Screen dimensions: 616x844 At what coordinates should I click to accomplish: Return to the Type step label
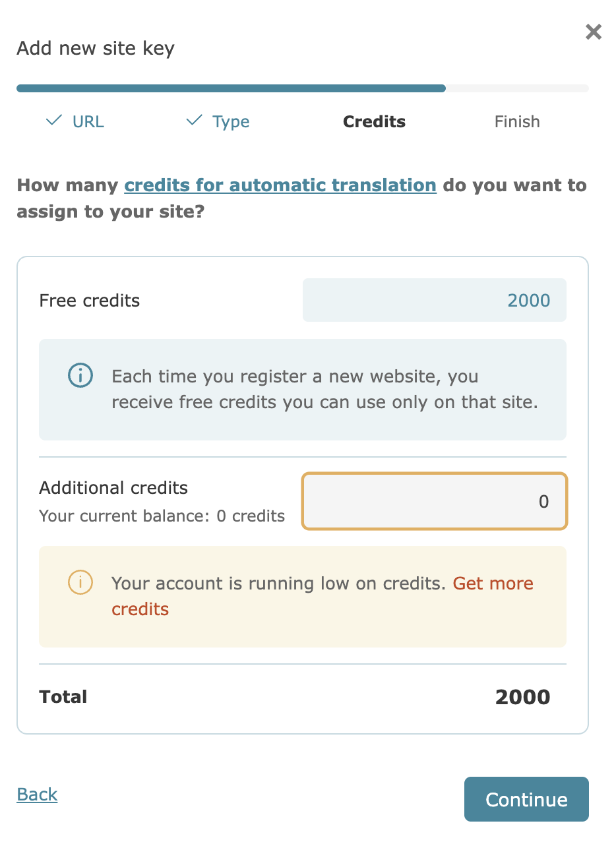coord(231,122)
